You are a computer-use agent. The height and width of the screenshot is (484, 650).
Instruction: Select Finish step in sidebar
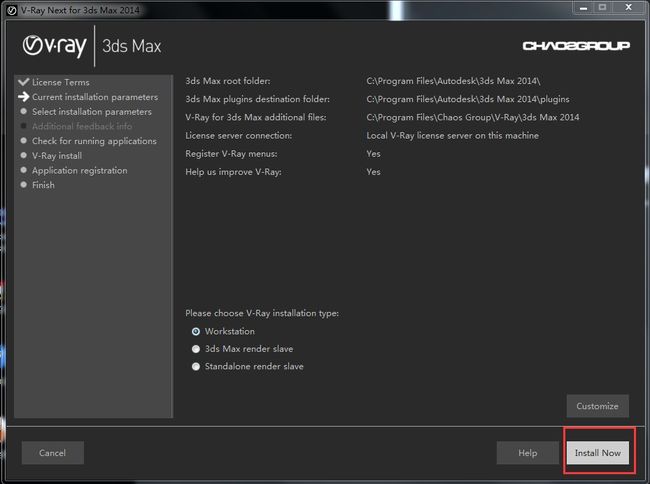coord(43,185)
